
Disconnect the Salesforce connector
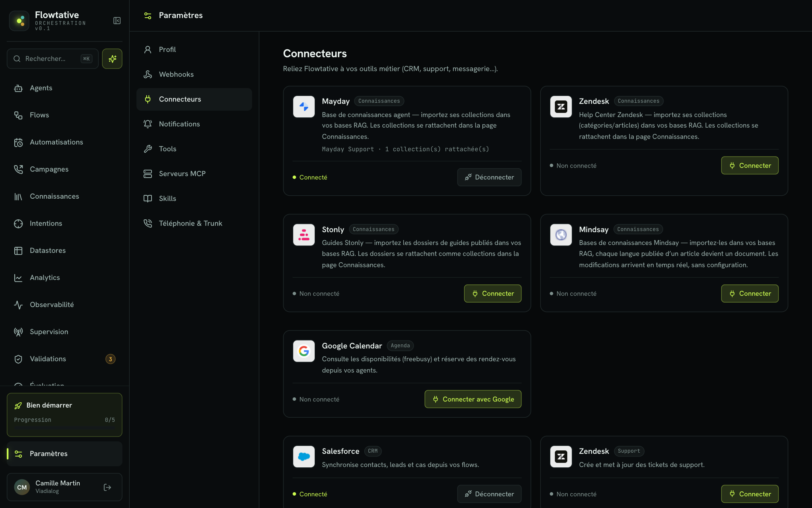click(489, 494)
